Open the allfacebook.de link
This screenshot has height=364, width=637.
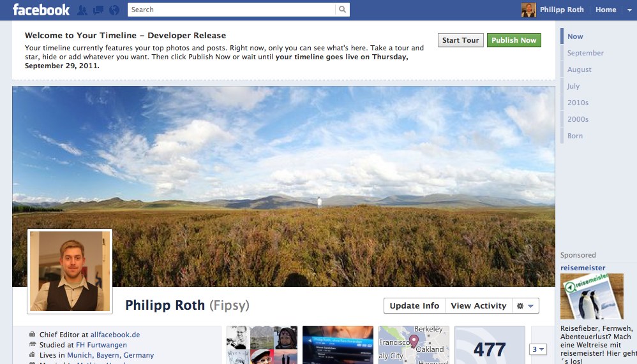click(115, 335)
